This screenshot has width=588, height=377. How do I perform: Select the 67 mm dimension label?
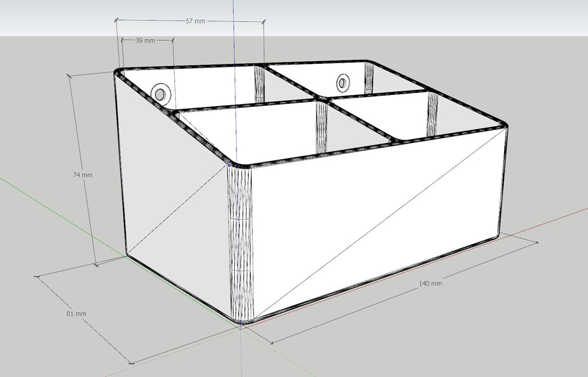(195, 21)
